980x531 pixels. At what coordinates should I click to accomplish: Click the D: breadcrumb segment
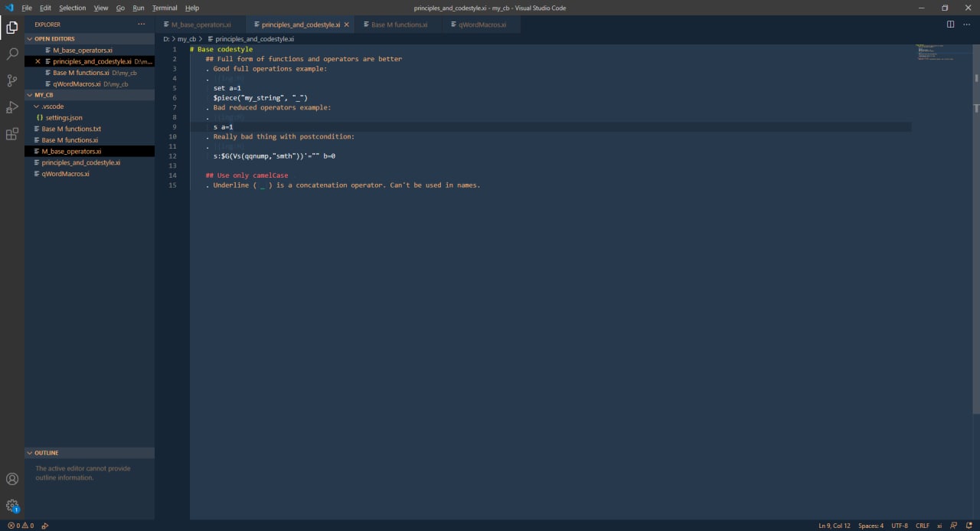[x=166, y=38]
